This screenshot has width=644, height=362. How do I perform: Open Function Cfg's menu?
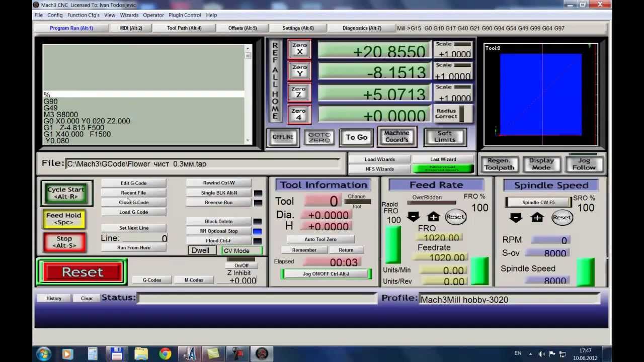84,15
